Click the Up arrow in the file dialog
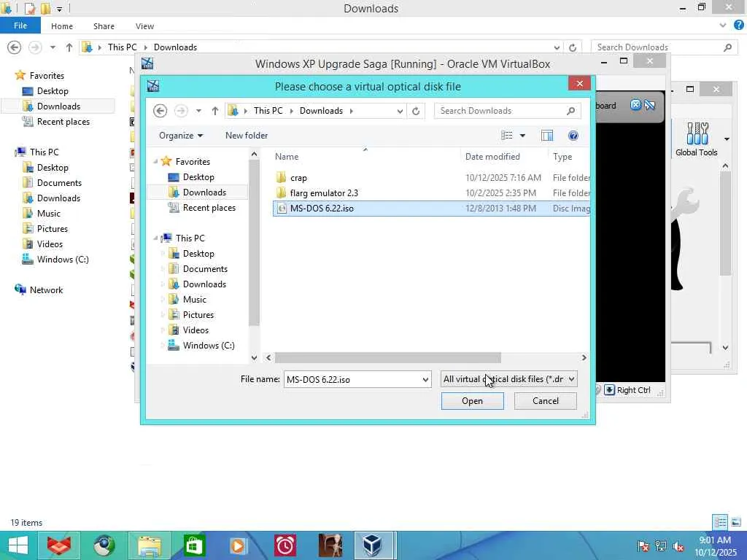 pyautogui.click(x=215, y=111)
